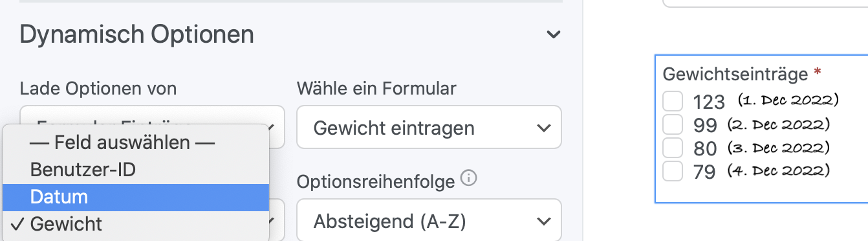Collapse the Dynamisch Optionen section chevron

(553, 35)
